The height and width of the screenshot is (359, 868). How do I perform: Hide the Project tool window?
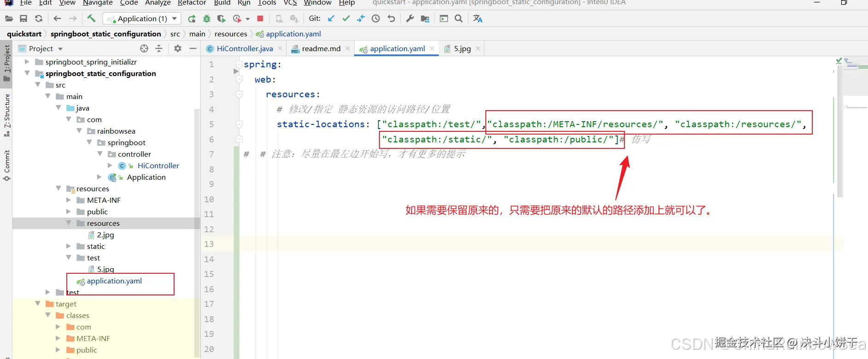point(193,48)
